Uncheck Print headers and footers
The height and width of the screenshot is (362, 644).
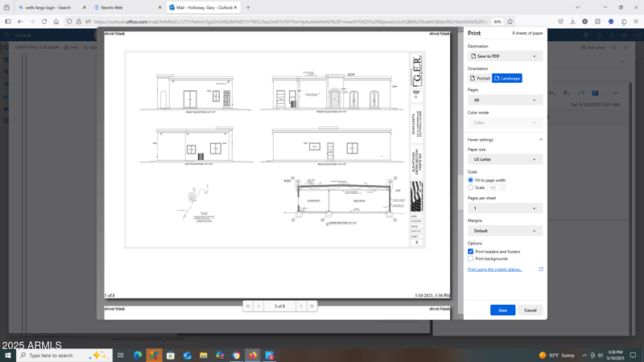point(471,252)
